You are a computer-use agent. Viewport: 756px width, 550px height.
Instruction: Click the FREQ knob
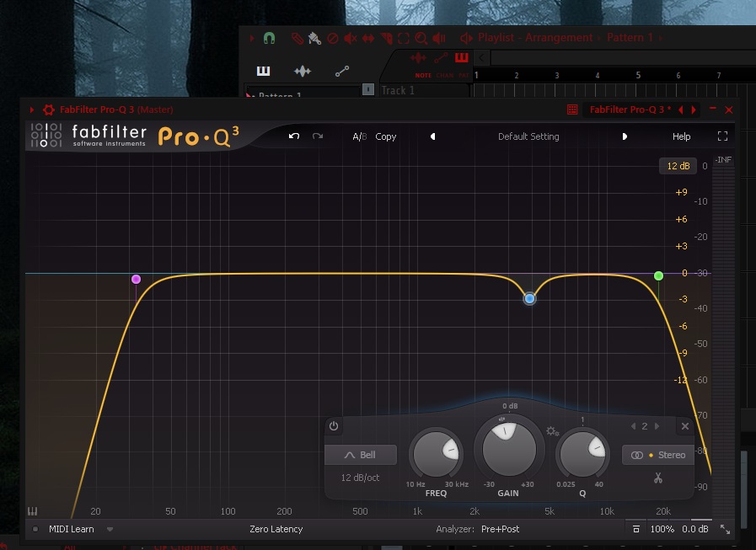click(x=436, y=453)
